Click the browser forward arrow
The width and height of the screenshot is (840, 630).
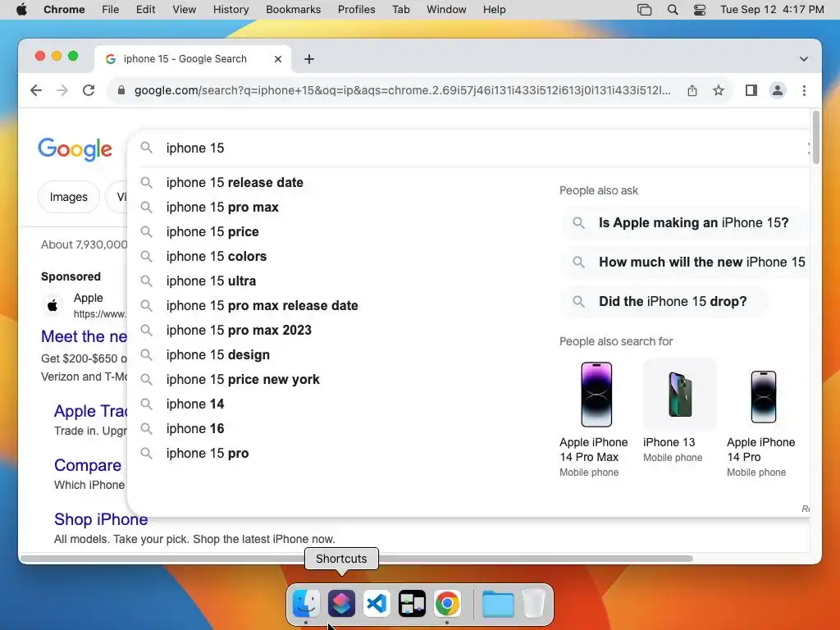62,90
